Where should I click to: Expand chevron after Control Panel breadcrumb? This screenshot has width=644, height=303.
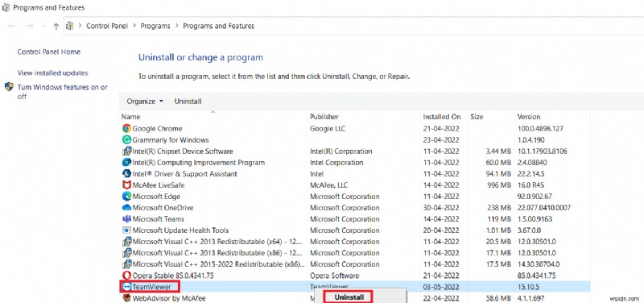pyautogui.click(x=134, y=26)
